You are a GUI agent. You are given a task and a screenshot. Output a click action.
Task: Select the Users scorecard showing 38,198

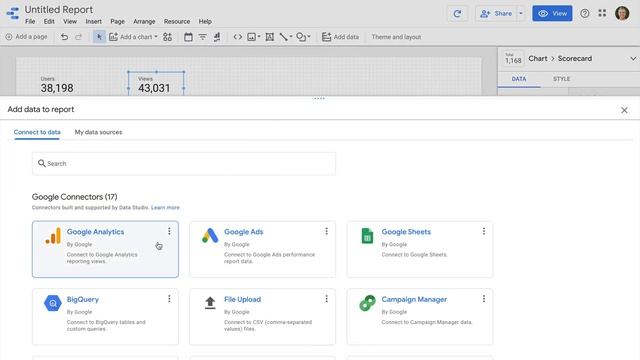pyautogui.click(x=57, y=84)
